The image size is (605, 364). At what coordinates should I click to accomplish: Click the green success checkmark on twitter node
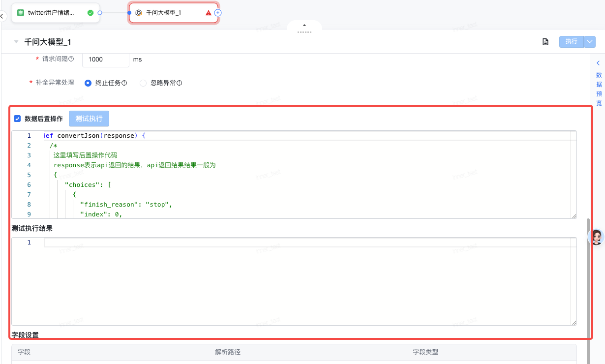(x=91, y=13)
